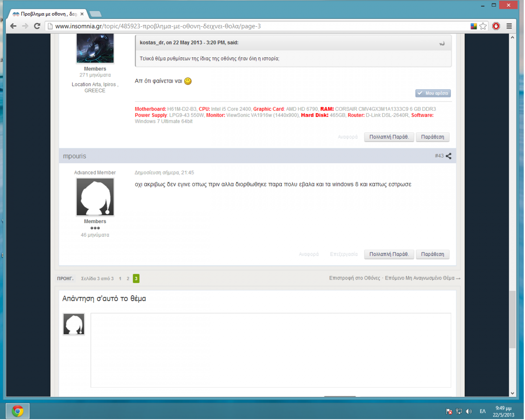This screenshot has height=420, width=525.
Task: Open a new browser tab
Action: pos(95,14)
